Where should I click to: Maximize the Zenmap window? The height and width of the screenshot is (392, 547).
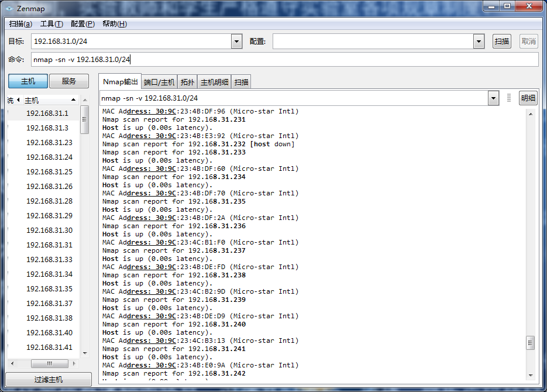point(508,6)
